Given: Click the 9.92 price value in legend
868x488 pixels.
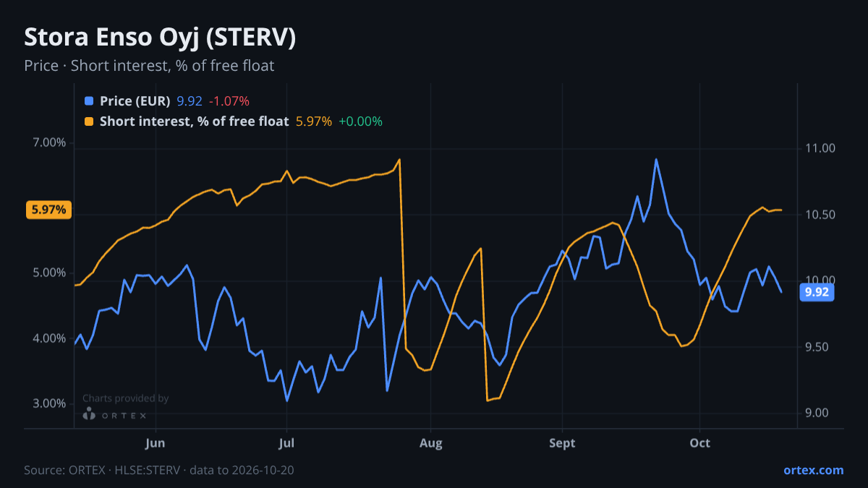Looking at the screenshot, I should [190, 101].
